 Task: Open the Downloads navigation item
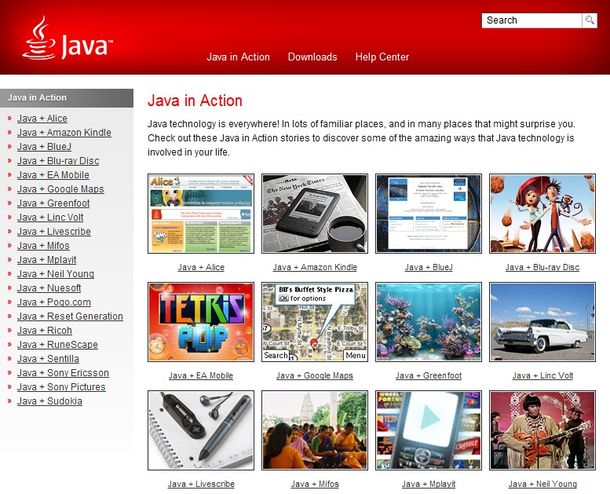(x=312, y=57)
